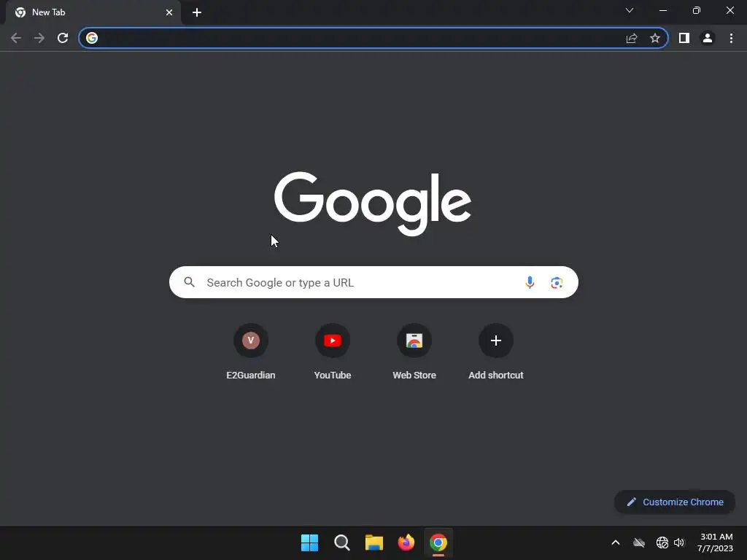Open the Web Store shortcut

pos(414,351)
